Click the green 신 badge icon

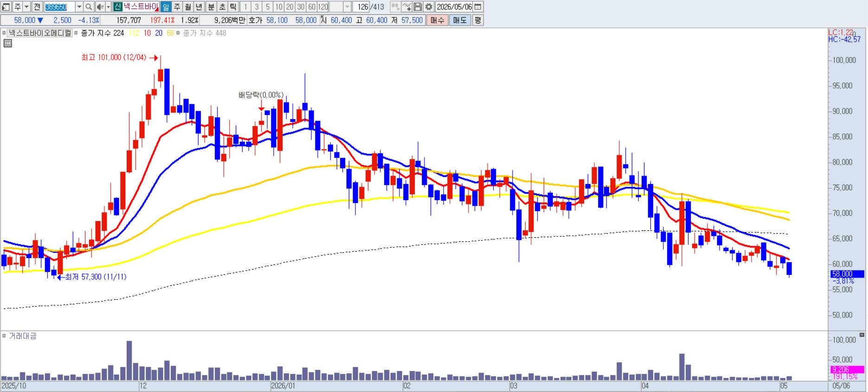click(117, 7)
